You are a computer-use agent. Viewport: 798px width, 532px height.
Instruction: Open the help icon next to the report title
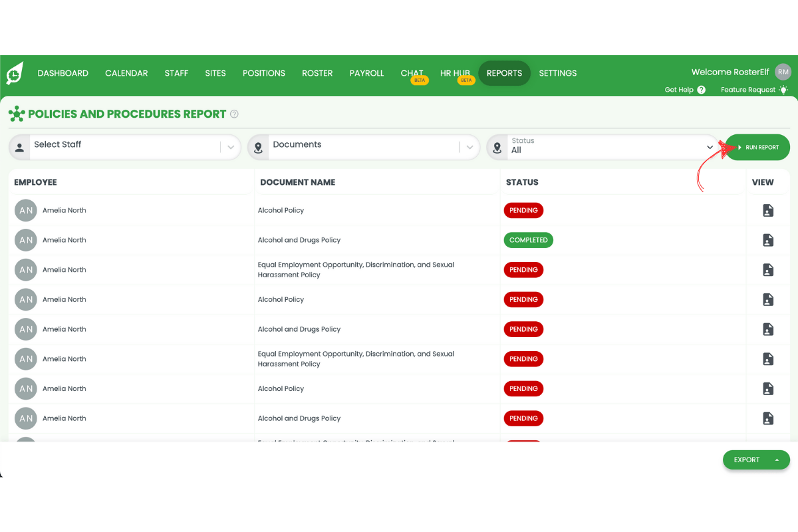coord(234,114)
